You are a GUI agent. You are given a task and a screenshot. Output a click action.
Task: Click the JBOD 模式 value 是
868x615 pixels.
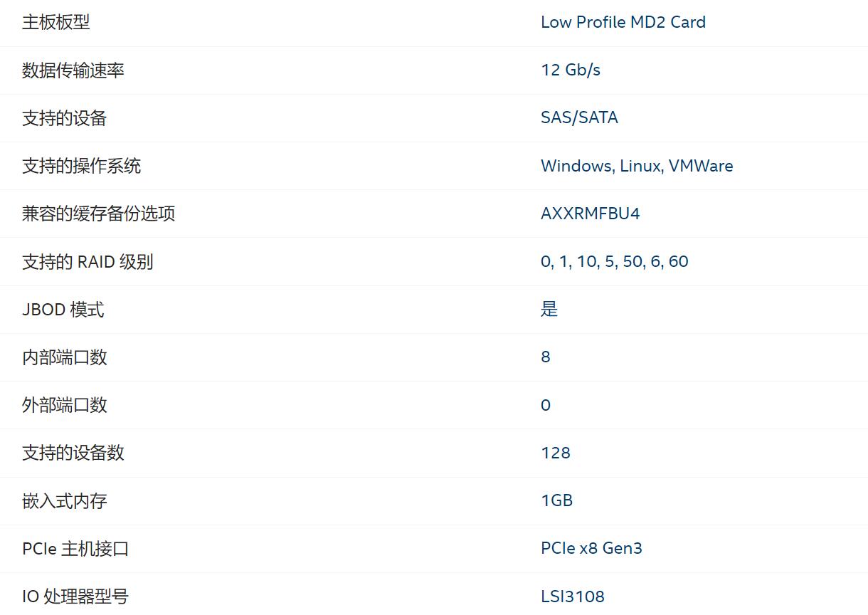click(x=549, y=309)
